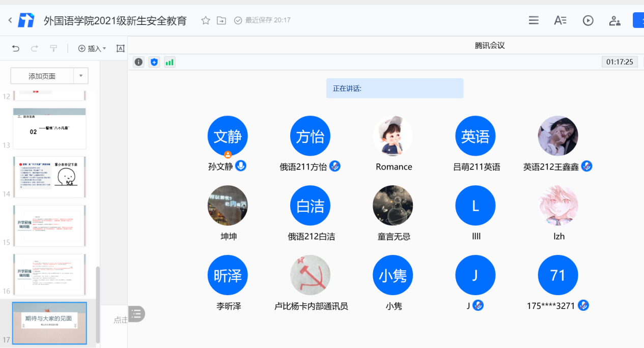Start slideshow with the play icon
This screenshot has width=644, height=348.
coord(588,20)
